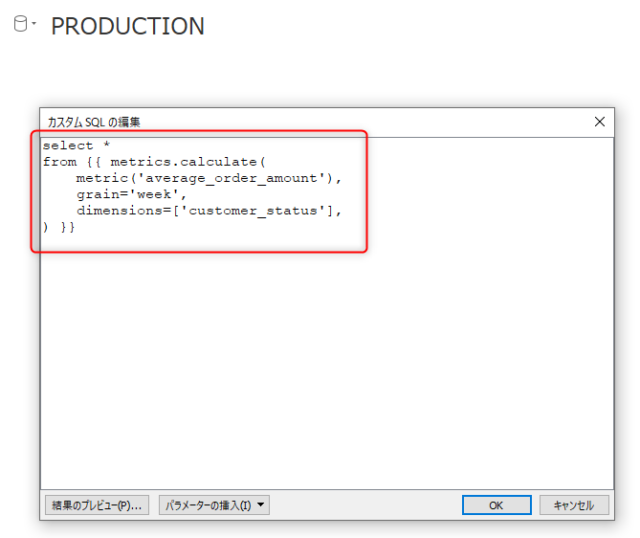Place cursor on the closing ') }}' line

59,227
